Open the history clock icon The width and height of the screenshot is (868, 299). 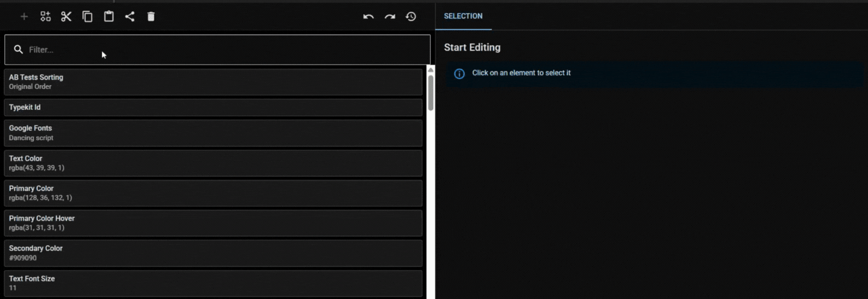411,16
